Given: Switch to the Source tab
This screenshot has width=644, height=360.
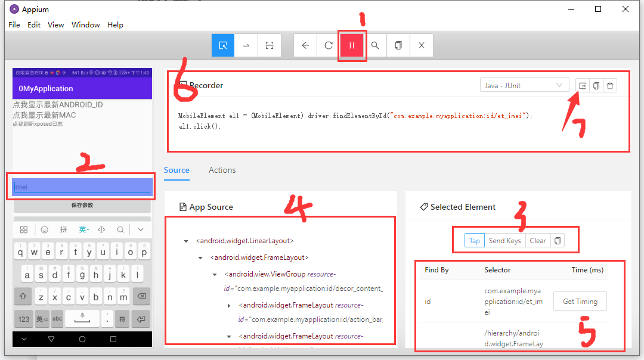Looking at the screenshot, I should click(177, 170).
